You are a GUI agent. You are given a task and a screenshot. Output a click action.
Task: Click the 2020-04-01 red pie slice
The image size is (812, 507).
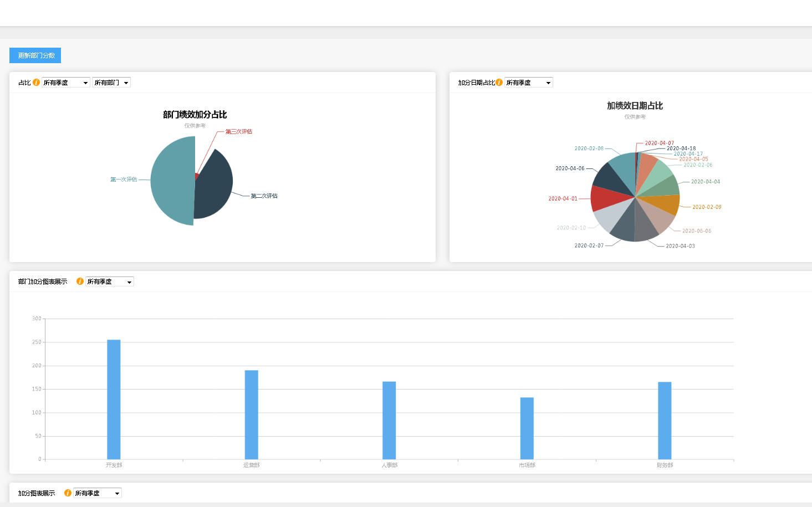pos(607,198)
